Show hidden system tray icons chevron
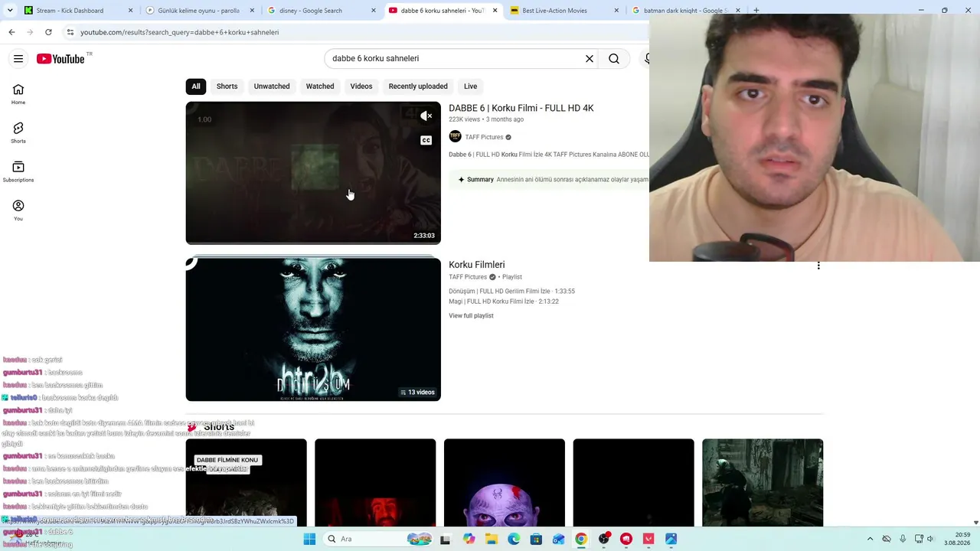Screen dimensions: 980x551 pos(870,539)
